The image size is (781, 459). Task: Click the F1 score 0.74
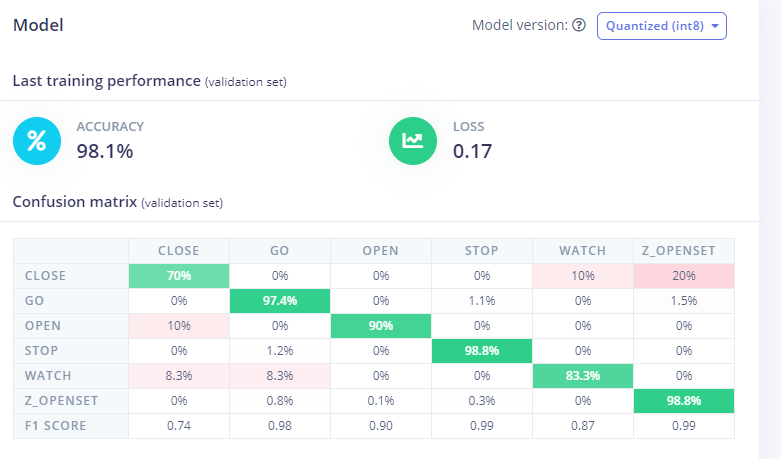pos(179,426)
